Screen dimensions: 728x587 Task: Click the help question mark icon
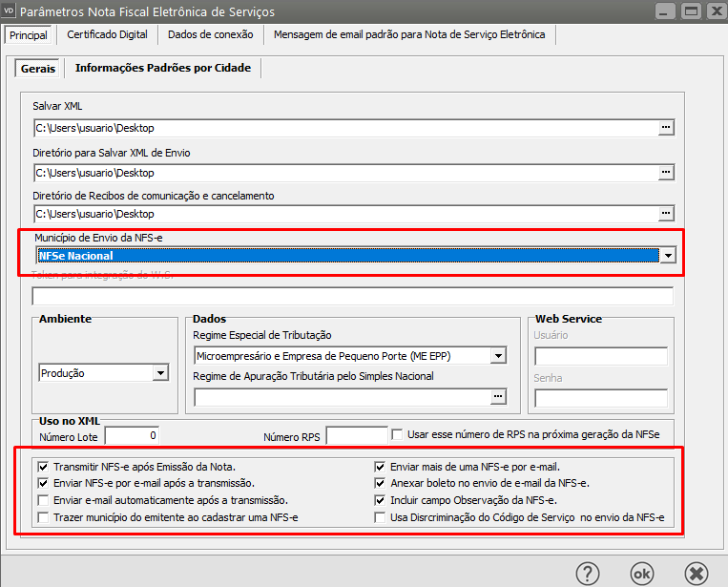(x=588, y=574)
